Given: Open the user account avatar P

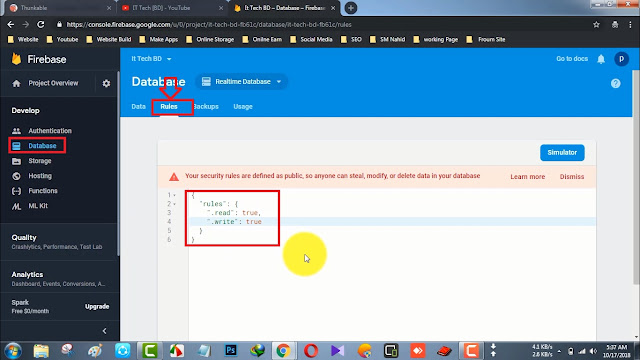Looking at the screenshot, I should (x=621, y=59).
